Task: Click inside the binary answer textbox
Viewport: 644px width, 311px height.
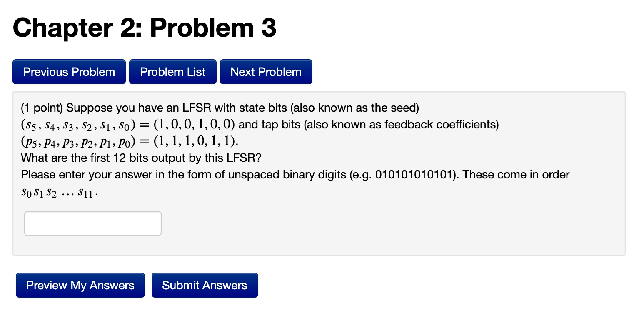Action: 92,223
